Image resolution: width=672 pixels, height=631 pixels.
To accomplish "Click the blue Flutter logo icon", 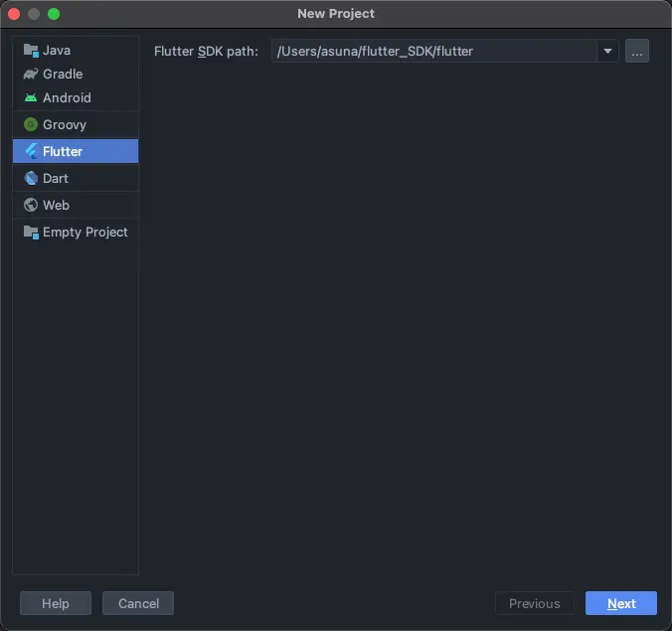I will pyautogui.click(x=31, y=151).
